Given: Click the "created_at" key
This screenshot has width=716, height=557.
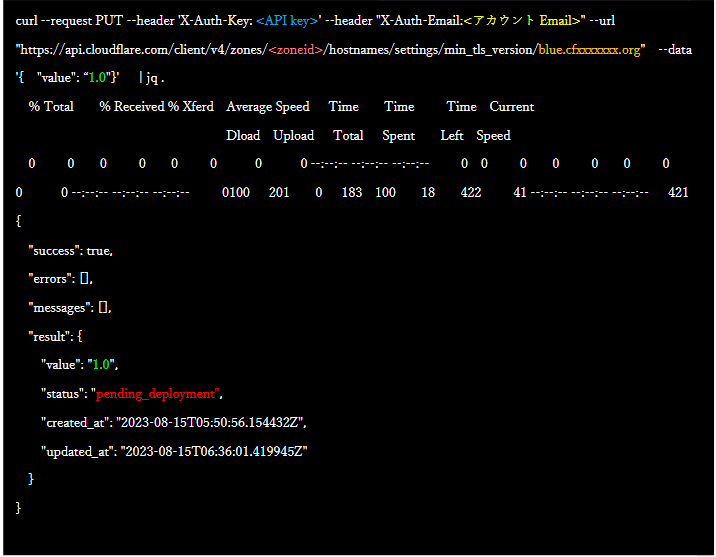Looking at the screenshot, I should coord(76,423).
